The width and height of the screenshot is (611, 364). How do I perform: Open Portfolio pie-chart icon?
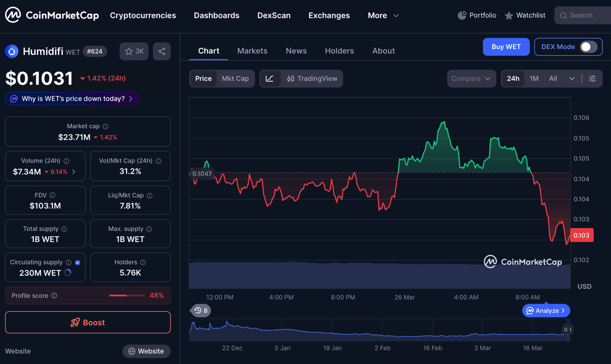click(462, 15)
